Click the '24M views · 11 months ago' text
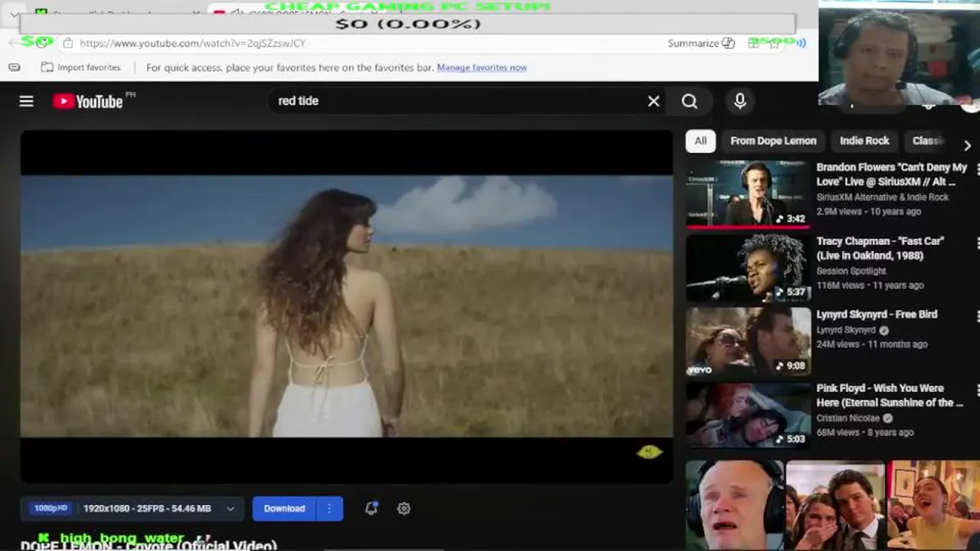 pyautogui.click(x=872, y=344)
